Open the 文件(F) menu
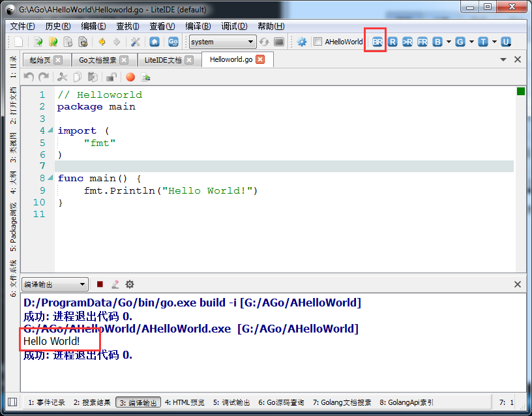532x416 pixels. (x=22, y=26)
